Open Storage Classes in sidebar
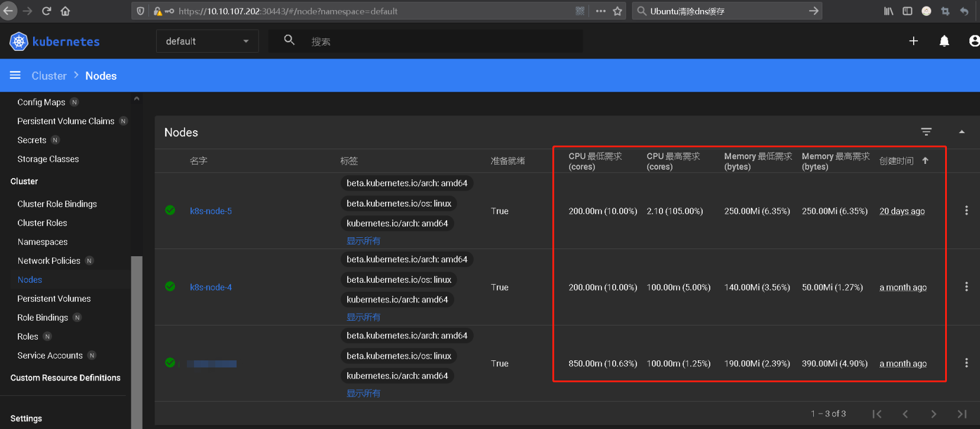 click(48, 159)
